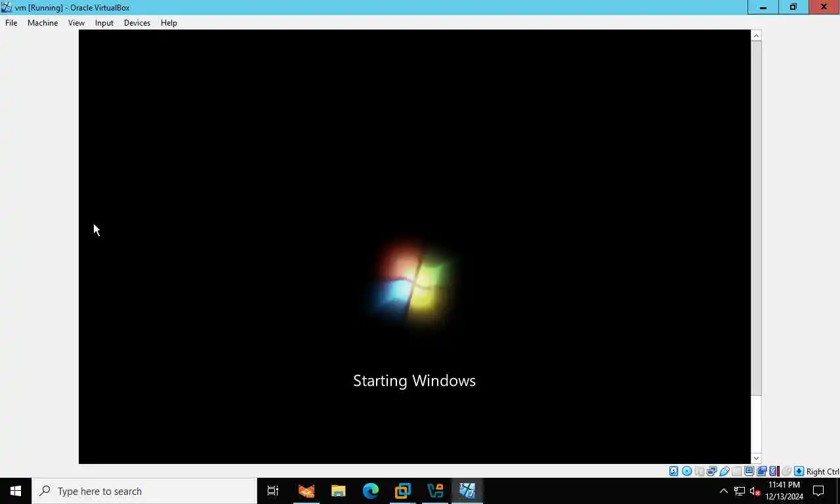Click the display monitor status icon
Screen dimensions: 840x504
[x=749, y=471]
